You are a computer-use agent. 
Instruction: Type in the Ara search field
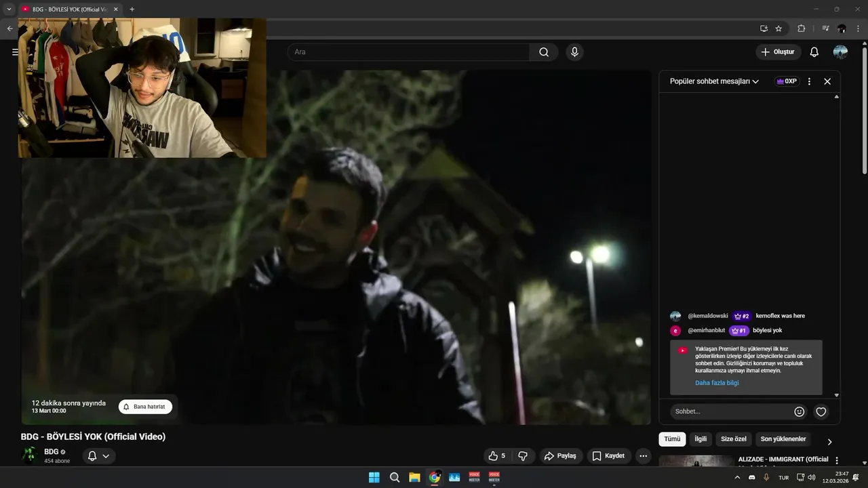408,52
